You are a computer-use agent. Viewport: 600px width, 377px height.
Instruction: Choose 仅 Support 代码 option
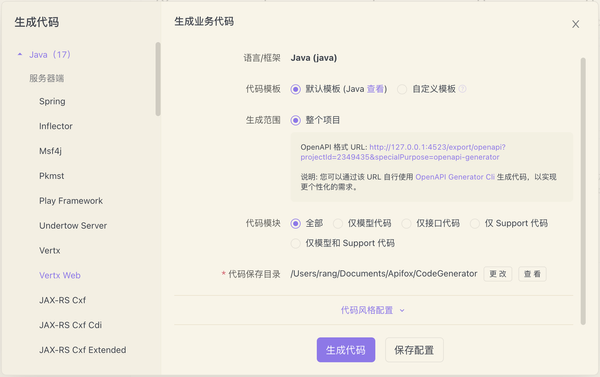(x=475, y=224)
